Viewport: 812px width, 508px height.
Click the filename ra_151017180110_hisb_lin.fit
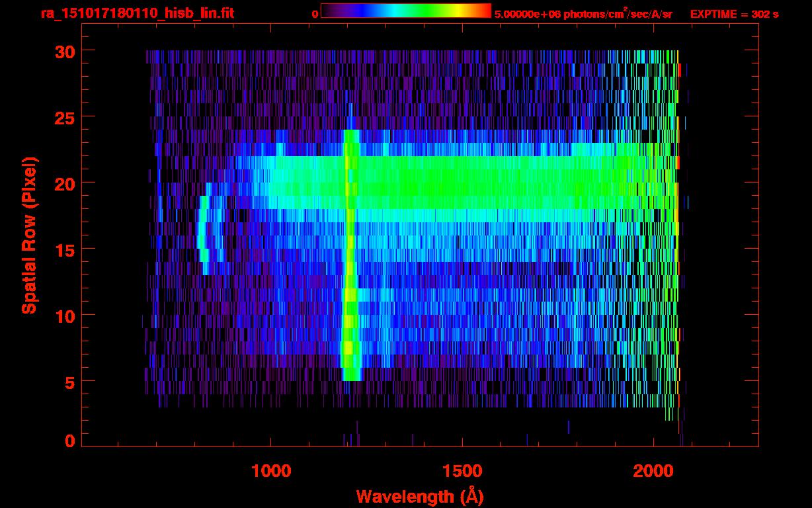tap(137, 13)
